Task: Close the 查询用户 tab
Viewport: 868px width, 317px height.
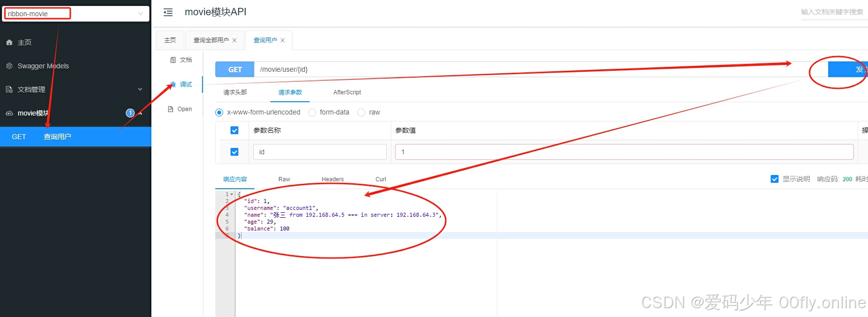Action: click(283, 40)
